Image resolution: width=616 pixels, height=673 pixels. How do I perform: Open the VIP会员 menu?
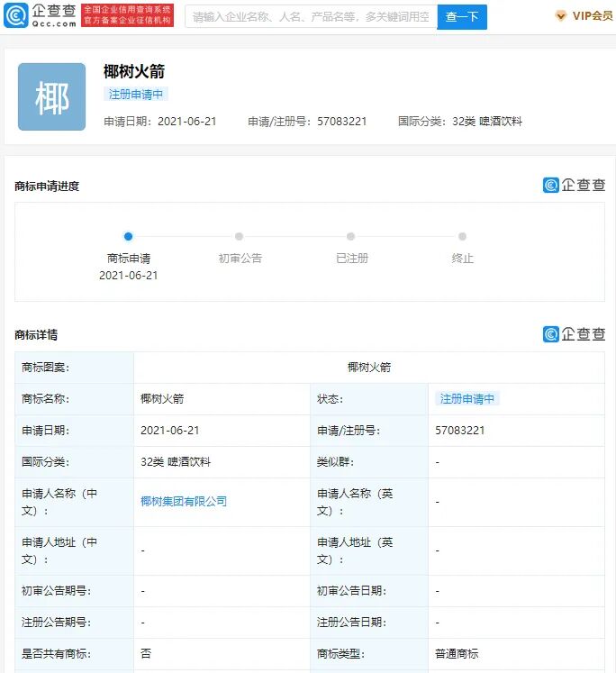click(x=592, y=16)
